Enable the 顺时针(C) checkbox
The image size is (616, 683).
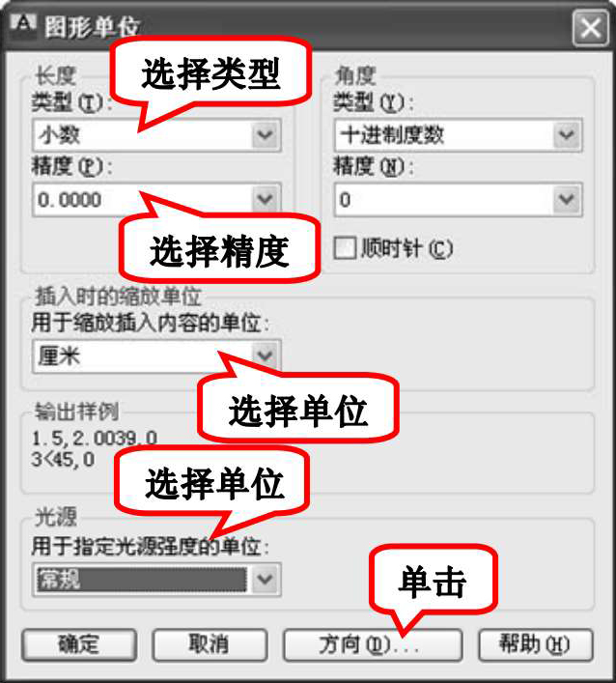click(345, 248)
